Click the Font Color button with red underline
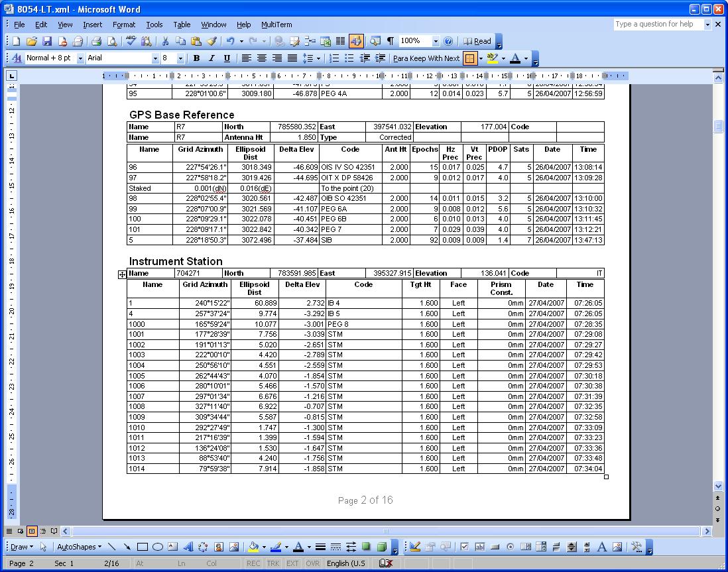The height and width of the screenshot is (572, 728). (515, 58)
